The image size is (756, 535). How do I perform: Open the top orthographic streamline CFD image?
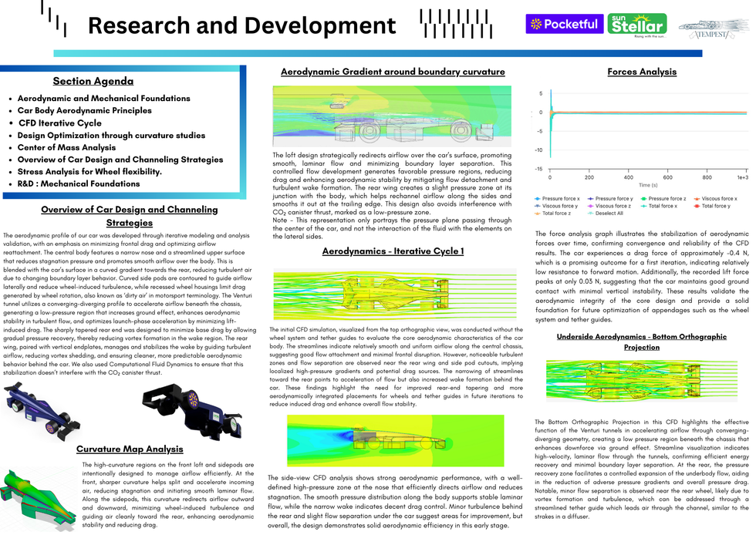[394, 294]
